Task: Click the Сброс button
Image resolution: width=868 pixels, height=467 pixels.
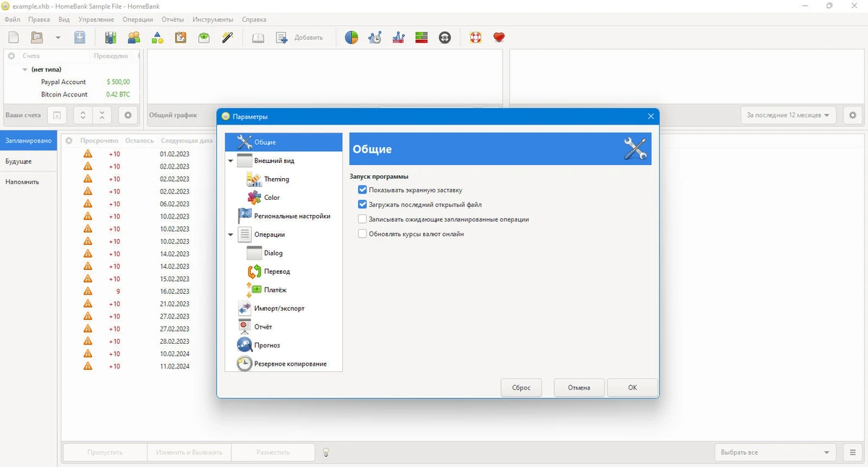Action: click(x=522, y=387)
